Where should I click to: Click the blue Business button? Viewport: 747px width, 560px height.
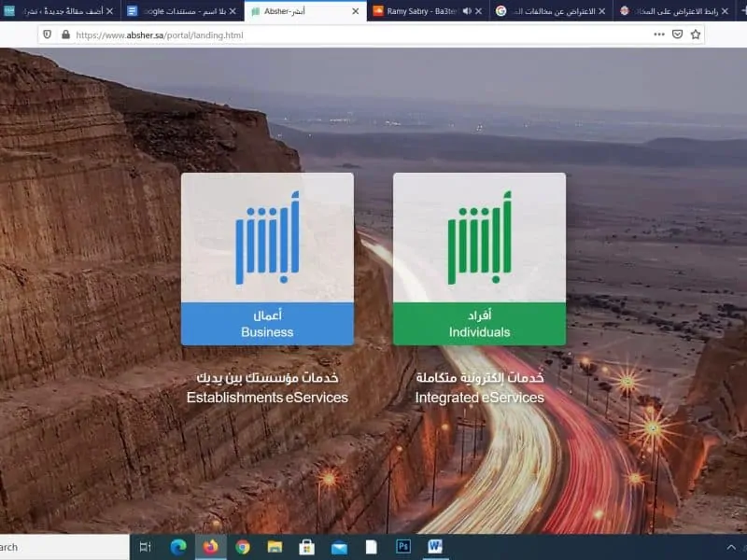[x=267, y=324]
